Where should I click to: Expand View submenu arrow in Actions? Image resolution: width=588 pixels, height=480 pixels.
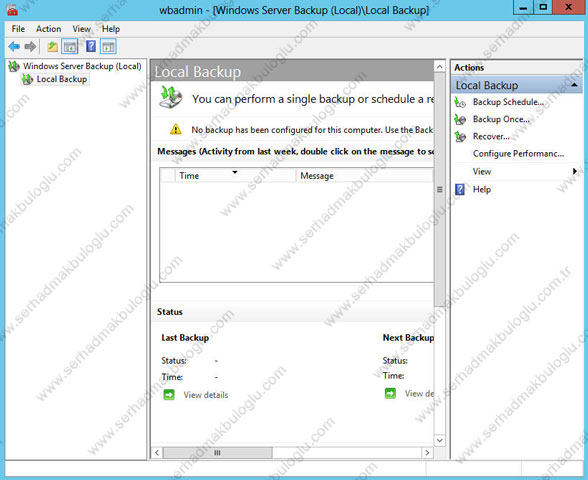pyautogui.click(x=574, y=171)
